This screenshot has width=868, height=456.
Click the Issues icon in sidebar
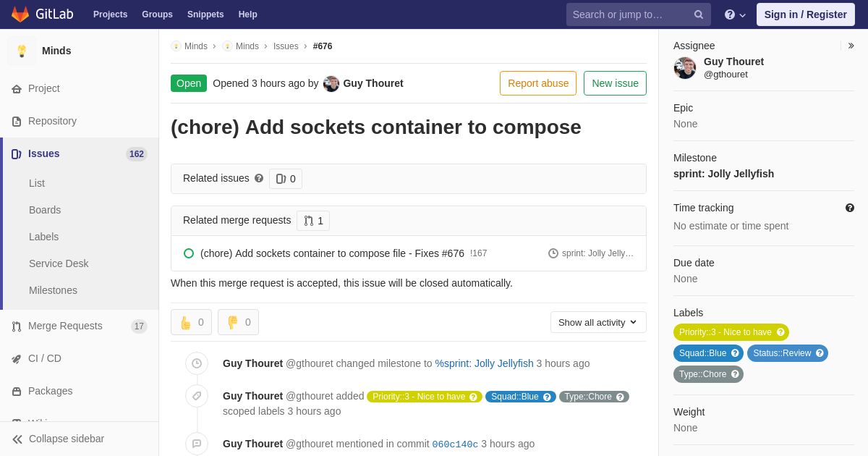[x=17, y=153]
